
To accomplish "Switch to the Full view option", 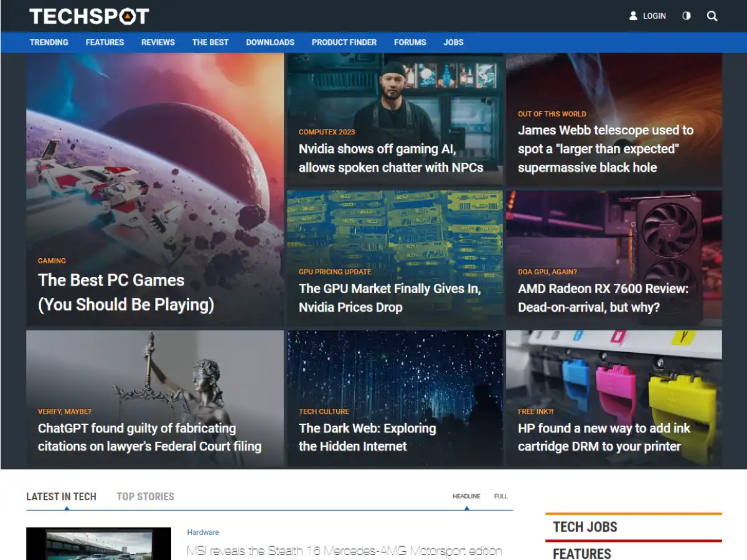I will pyautogui.click(x=501, y=497).
